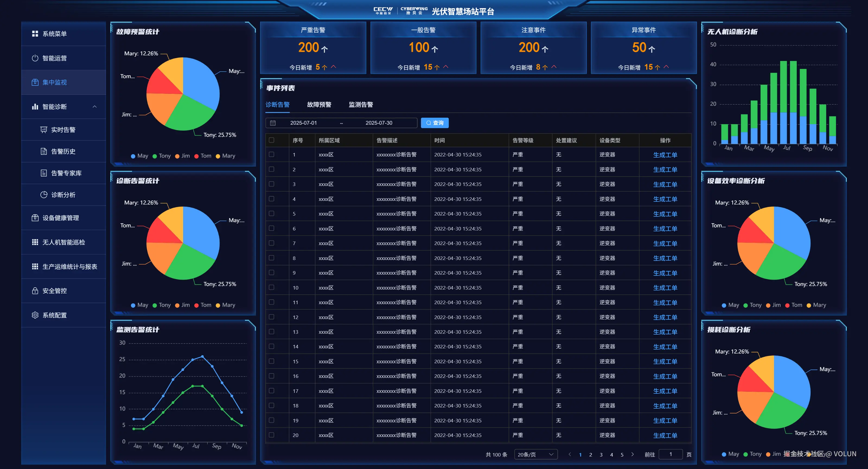Click the 安全管控 lock icon

35,291
